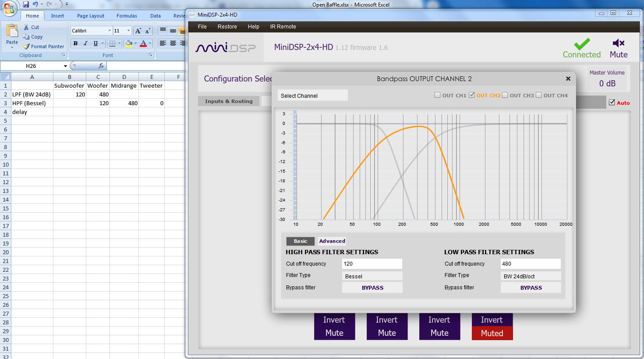Viewport: 644px width, 359px height.
Task: Bypass the low pass filter
Action: pyautogui.click(x=531, y=288)
